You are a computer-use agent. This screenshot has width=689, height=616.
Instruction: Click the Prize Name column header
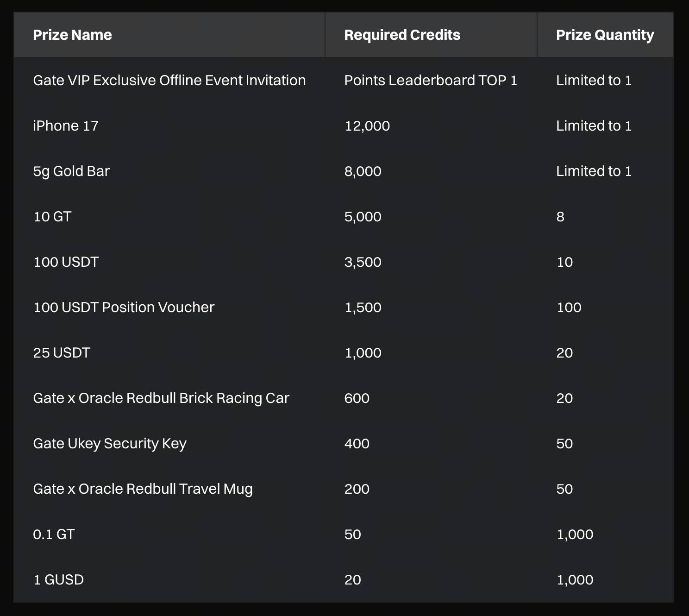coord(73,35)
